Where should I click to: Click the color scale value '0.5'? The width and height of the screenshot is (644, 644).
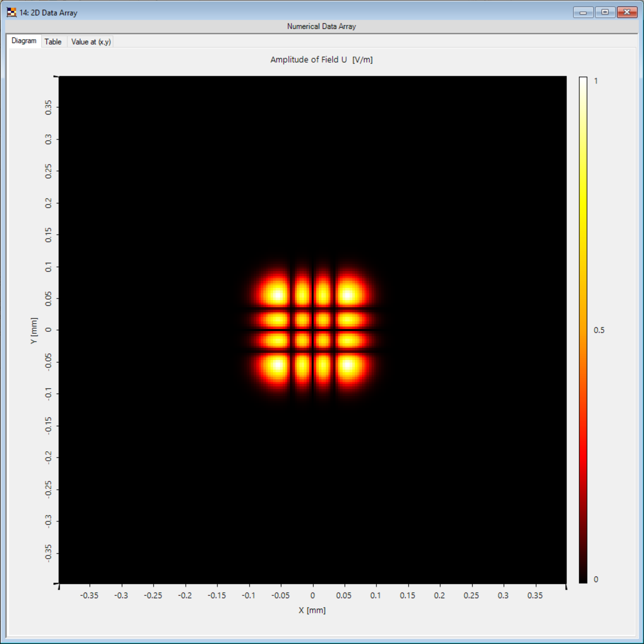(599, 330)
